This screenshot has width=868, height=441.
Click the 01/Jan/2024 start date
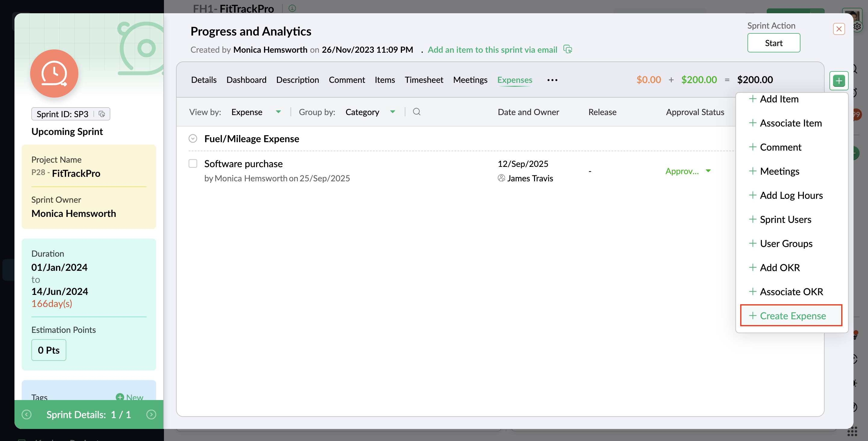59,267
